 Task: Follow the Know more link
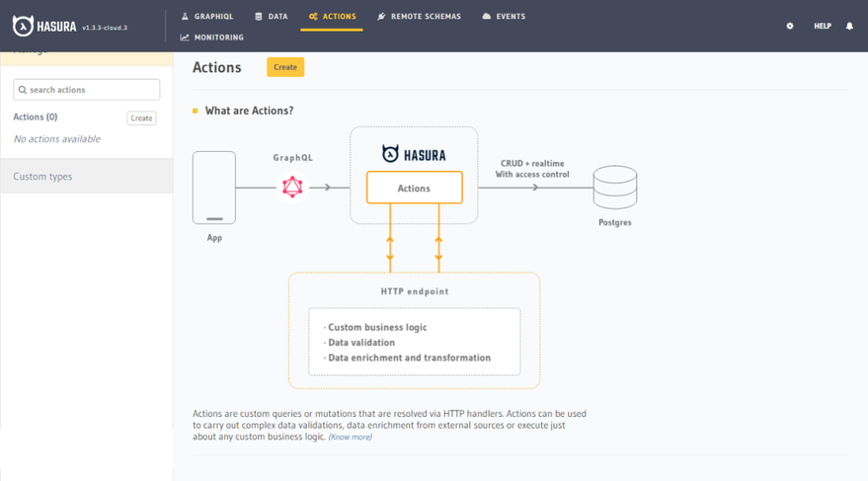pyautogui.click(x=350, y=437)
